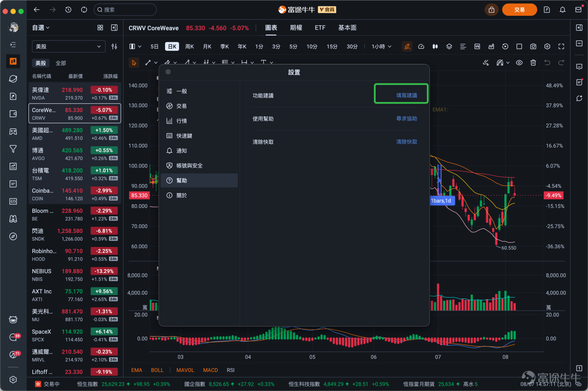Switch to the 期權 tab

(x=296, y=28)
